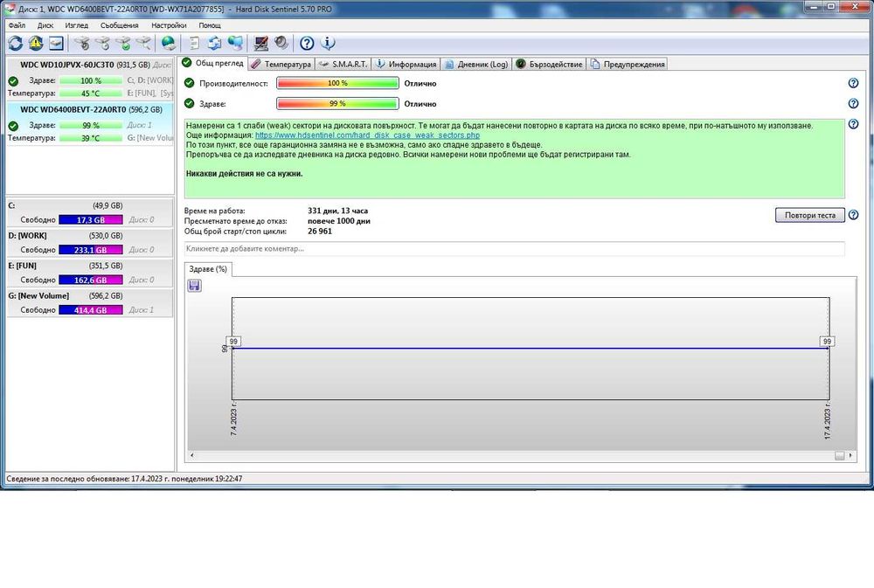Click the disk with green checkmark icon

point(123,43)
